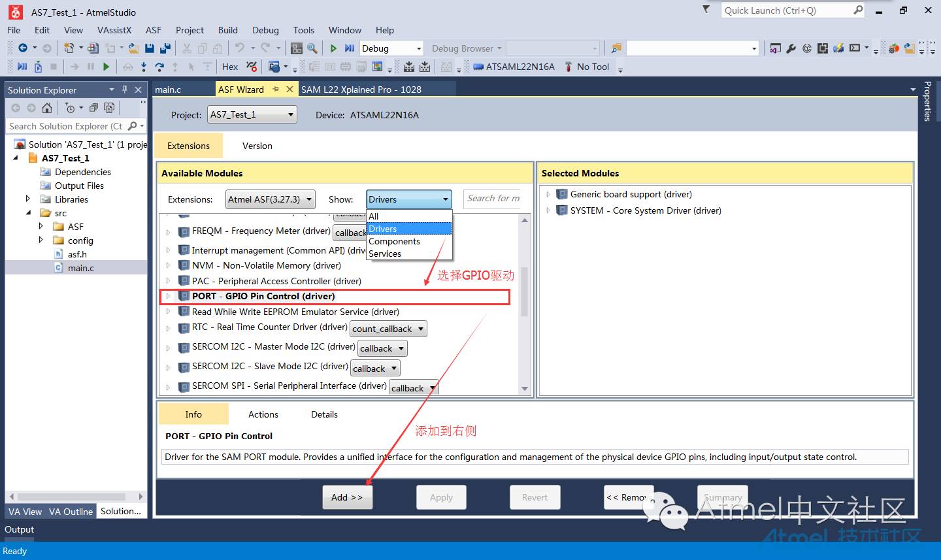The image size is (941, 560).
Task: Click the New Project toolbar icon
Action: coord(69,48)
